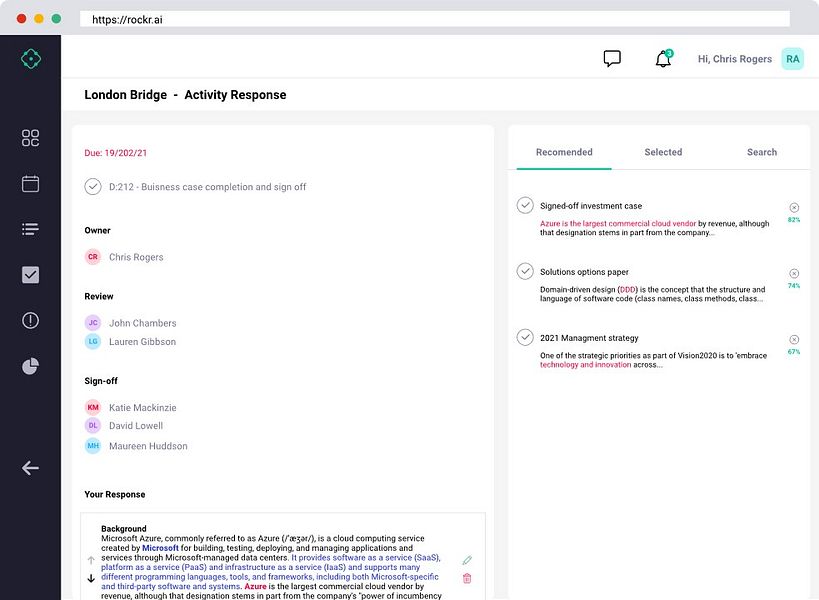This screenshot has height=600, width=819.
Task: Click the name Lauren Gibbson
Action: point(142,342)
